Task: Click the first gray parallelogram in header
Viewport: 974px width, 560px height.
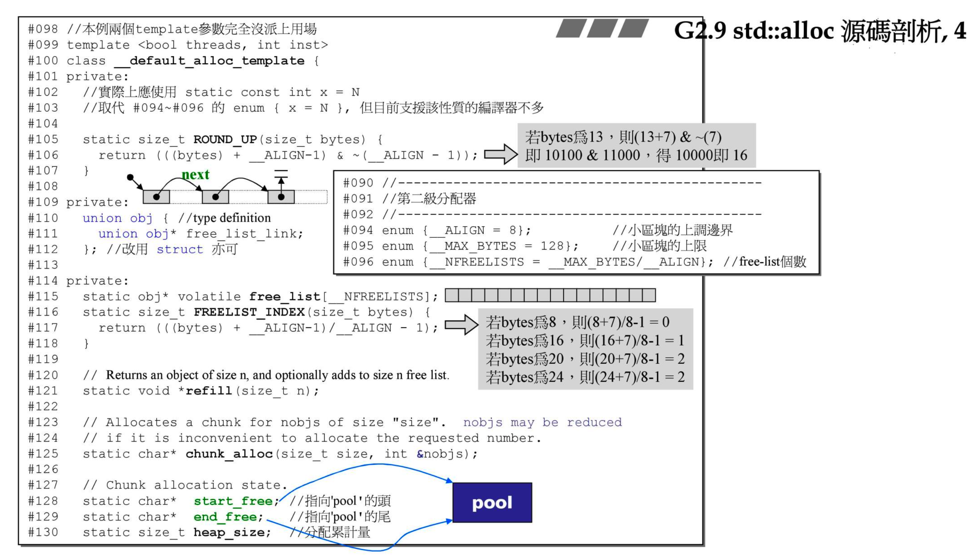Action: (x=571, y=29)
